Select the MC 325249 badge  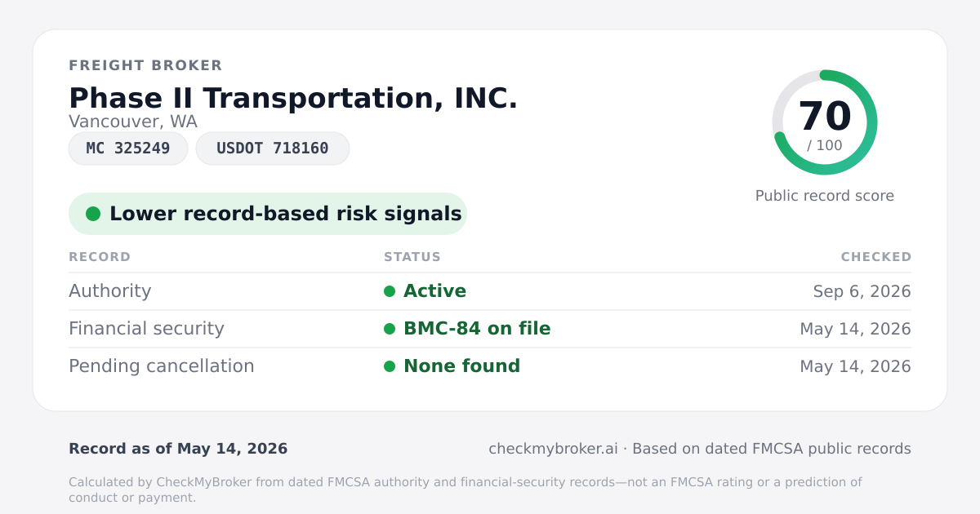pos(128,148)
